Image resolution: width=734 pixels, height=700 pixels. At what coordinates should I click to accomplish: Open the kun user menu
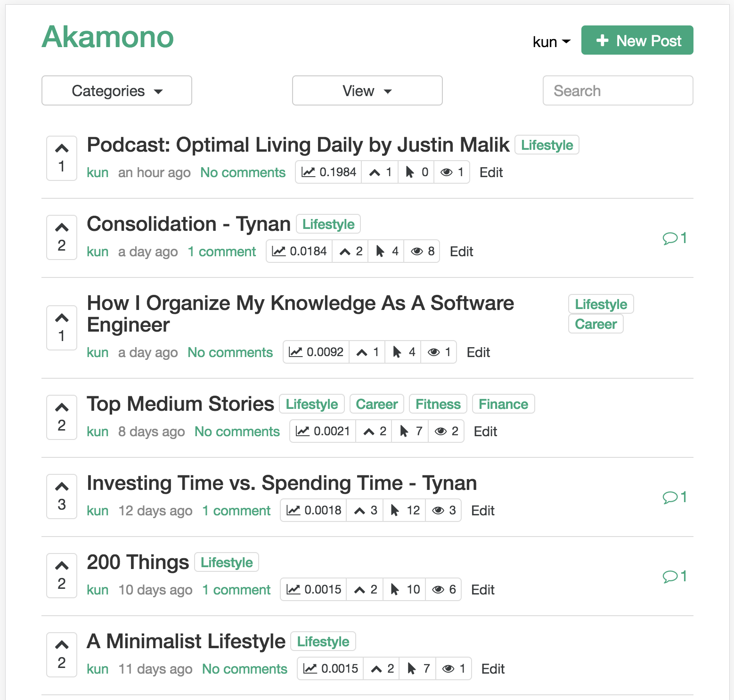coord(550,41)
